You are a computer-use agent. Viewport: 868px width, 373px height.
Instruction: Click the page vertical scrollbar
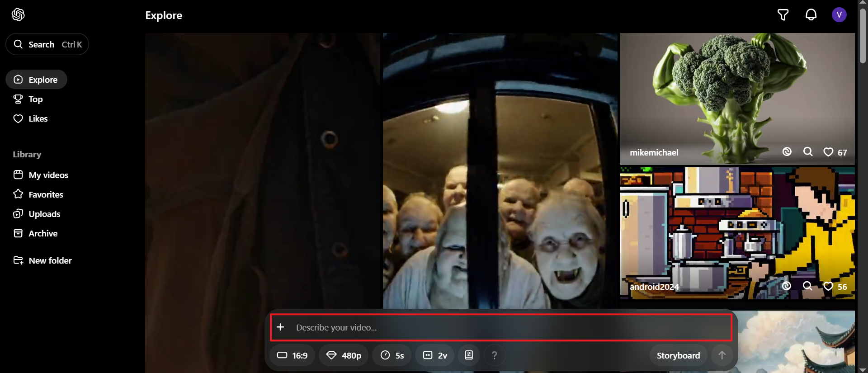click(863, 36)
